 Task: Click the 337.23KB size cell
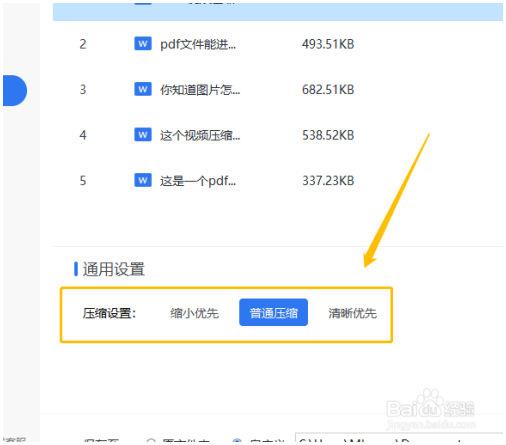pyautogui.click(x=328, y=181)
